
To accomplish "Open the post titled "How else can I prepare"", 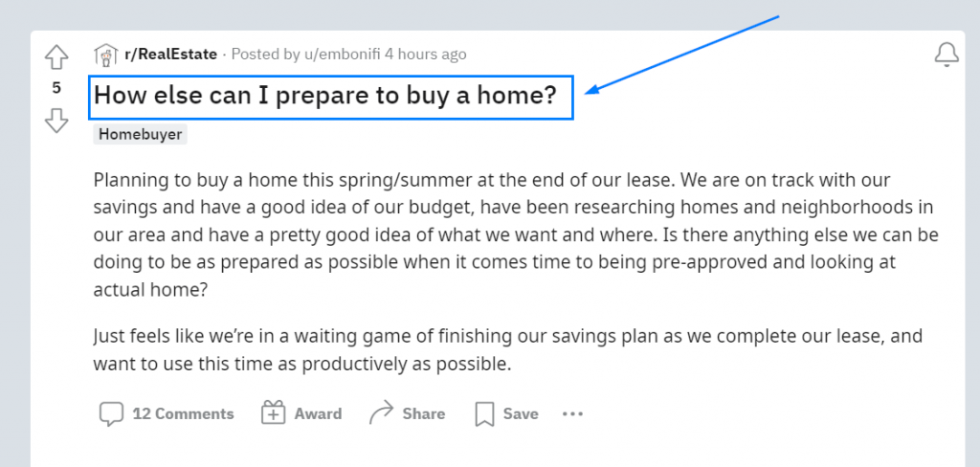I will click(x=325, y=98).
